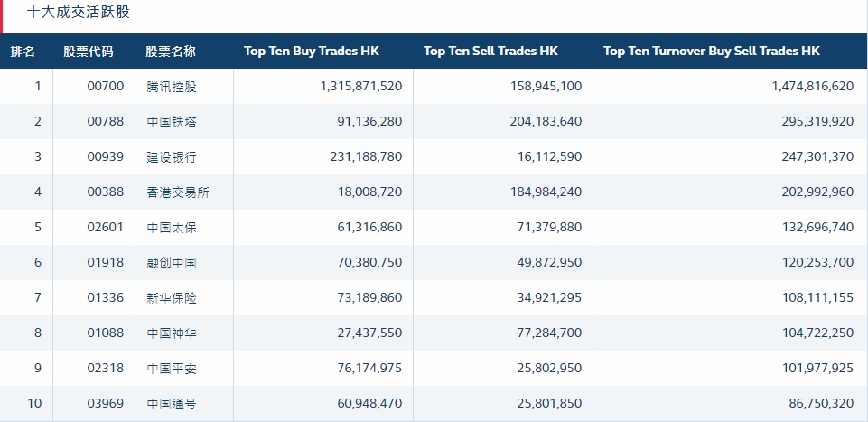This screenshot has width=868, height=422.
Task: Open the 建设银行 stock entry
Action: pyautogui.click(x=172, y=157)
